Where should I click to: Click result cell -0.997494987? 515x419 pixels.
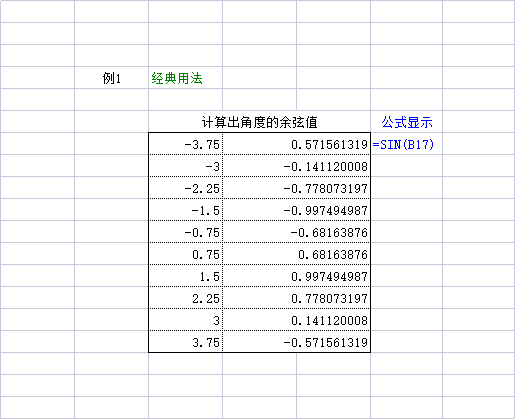coord(296,210)
